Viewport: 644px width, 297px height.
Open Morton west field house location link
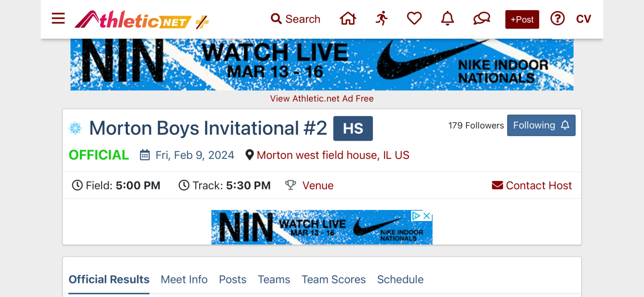[333, 155]
